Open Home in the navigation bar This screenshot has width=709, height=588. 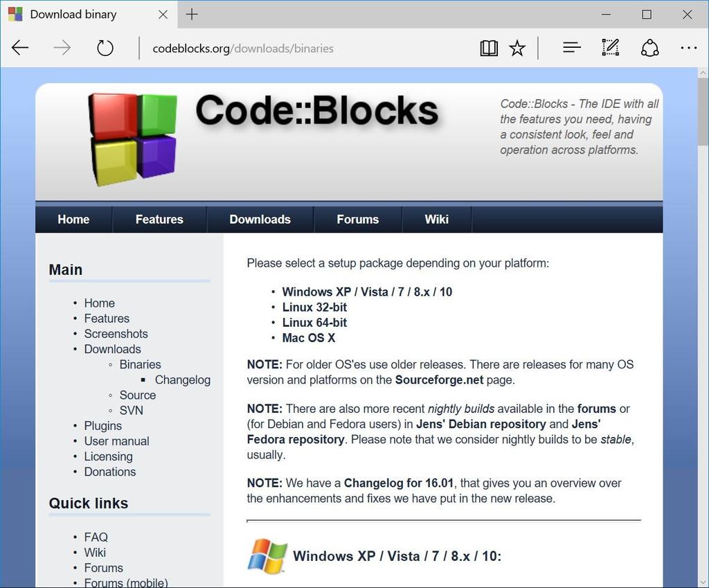tap(73, 220)
